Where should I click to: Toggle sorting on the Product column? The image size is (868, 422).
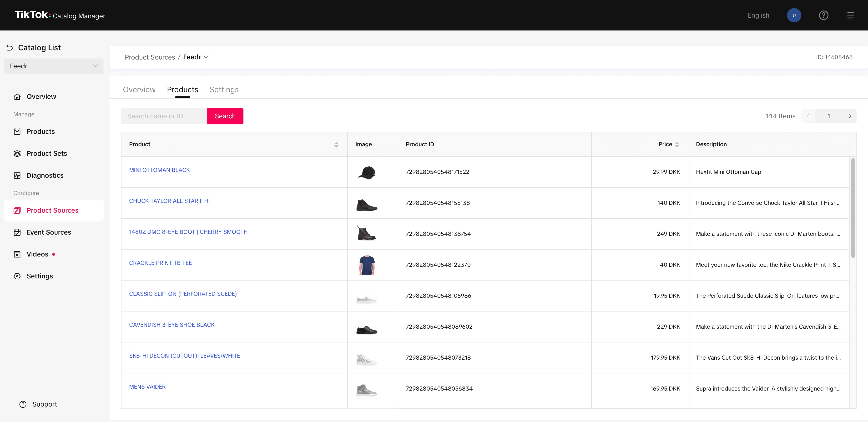coord(336,144)
